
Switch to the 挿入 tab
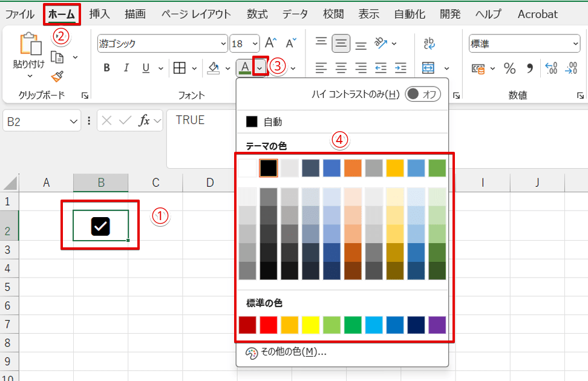coord(100,15)
